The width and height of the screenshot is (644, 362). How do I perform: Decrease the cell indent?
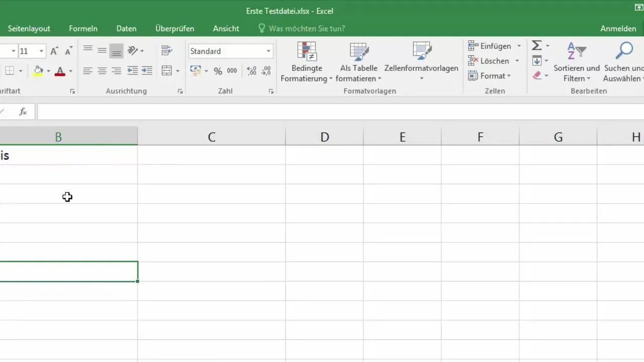(132, 71)
